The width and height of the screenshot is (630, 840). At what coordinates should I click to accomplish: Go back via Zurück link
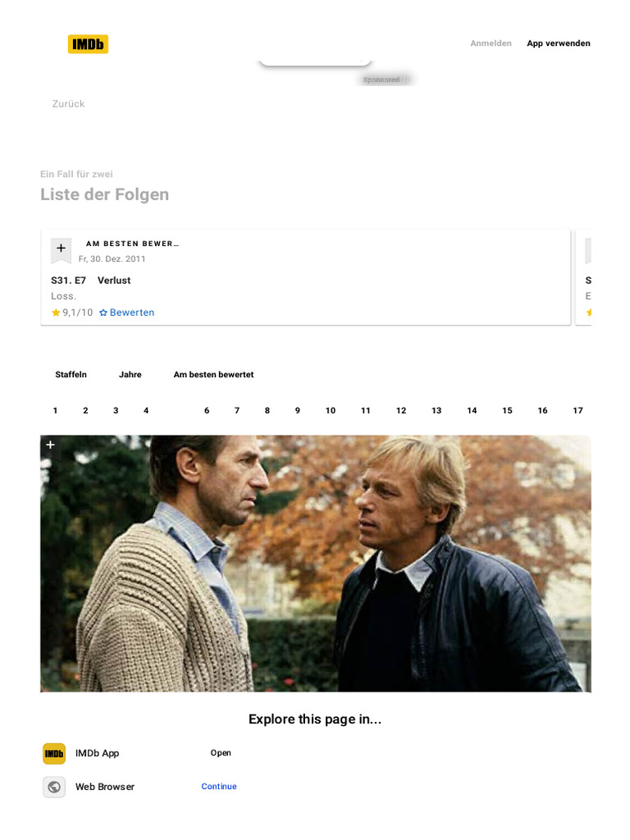point(68,104)
